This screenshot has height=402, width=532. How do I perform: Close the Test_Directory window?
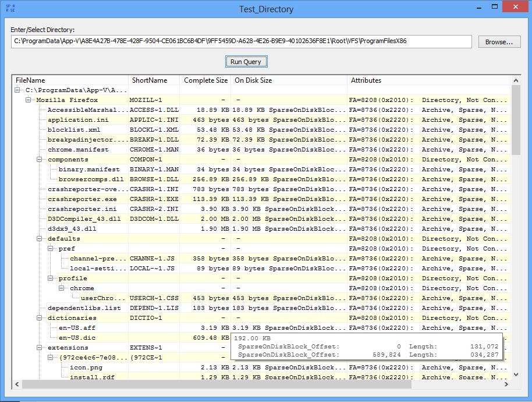(x=516, y=7)
